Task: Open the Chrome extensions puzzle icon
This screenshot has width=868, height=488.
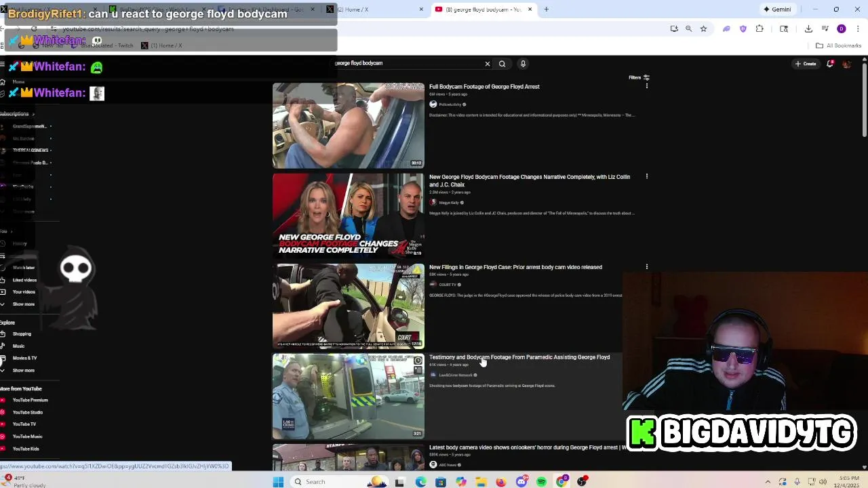Action: pyautogui.click(x=759, y=28)
